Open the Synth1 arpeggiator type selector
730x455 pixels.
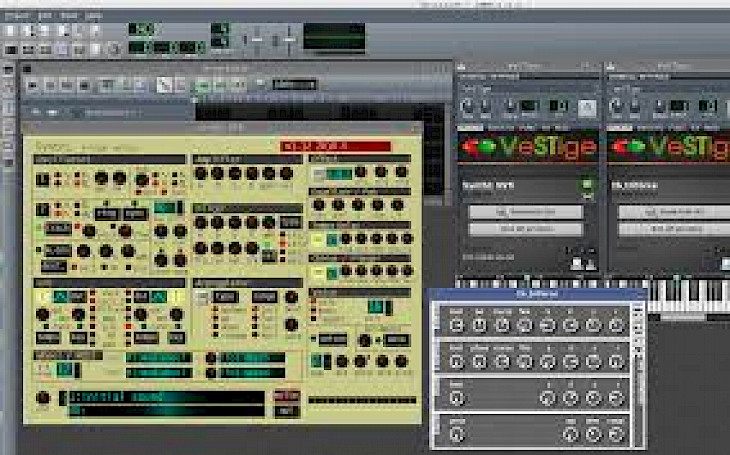226,297
